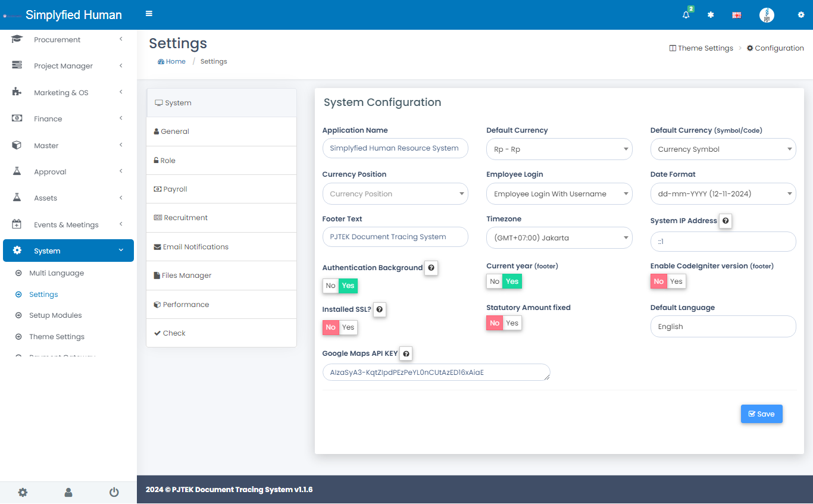Open Theme Settings link in header
Viewport: 813px width, 504px height.
pos(701,48)
